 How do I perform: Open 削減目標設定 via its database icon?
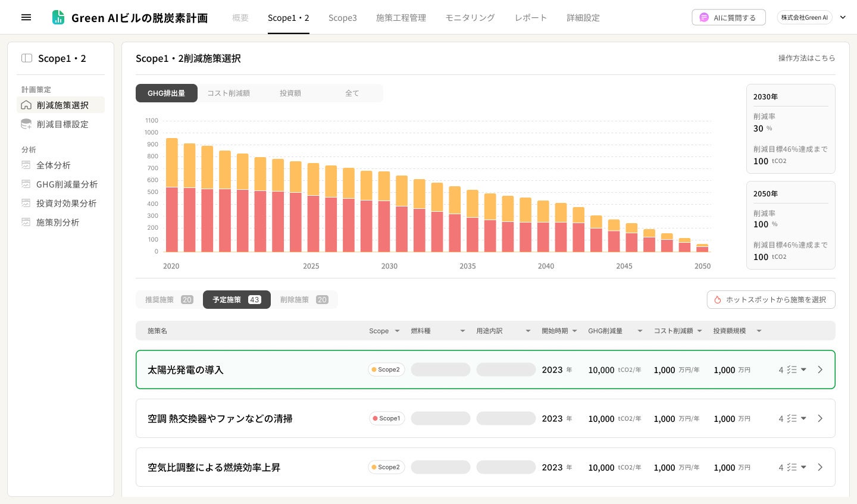26,124
